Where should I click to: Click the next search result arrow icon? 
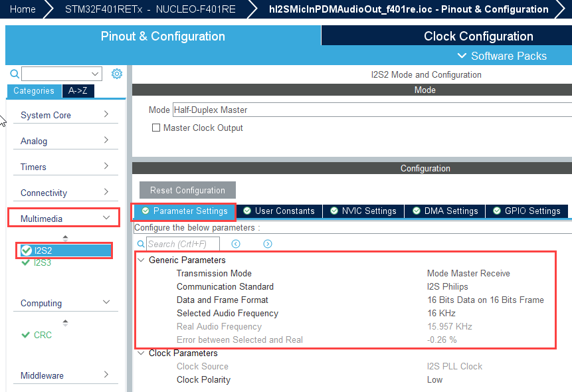pyautogui.click(x=268, y=244)
